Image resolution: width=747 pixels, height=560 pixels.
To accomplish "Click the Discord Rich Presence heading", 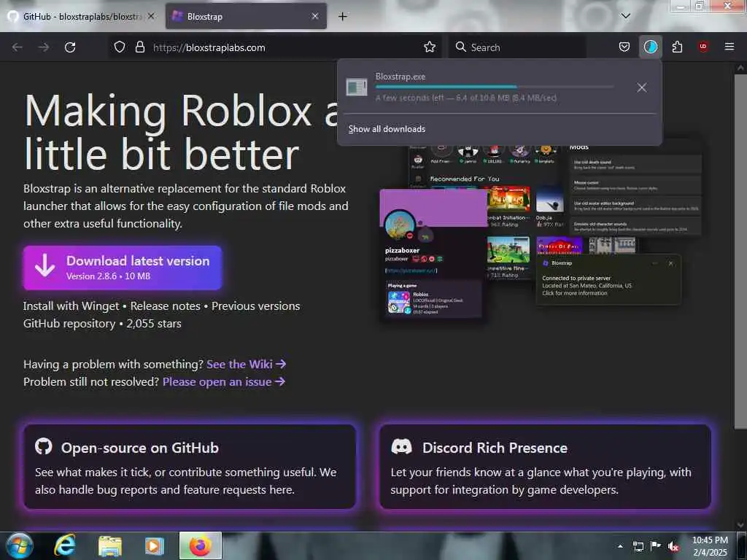I will tap(495, 448).
